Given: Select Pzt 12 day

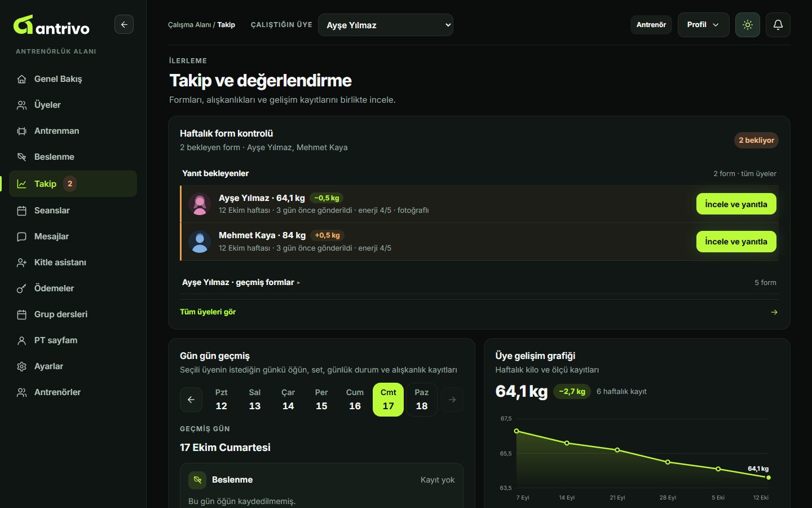Looking at the screenshot, I should click(222, 400).
